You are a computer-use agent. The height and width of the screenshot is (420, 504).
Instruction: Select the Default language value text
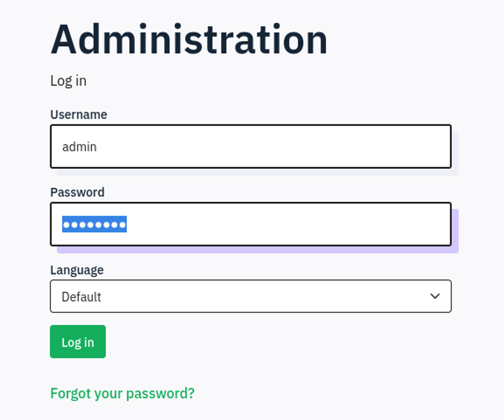click(x=81, y=297)
